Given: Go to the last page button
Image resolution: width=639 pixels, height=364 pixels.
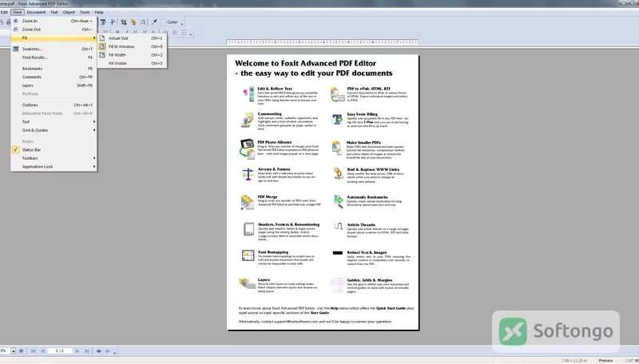Looking at the screenshot, I should [x=87, y=351].
